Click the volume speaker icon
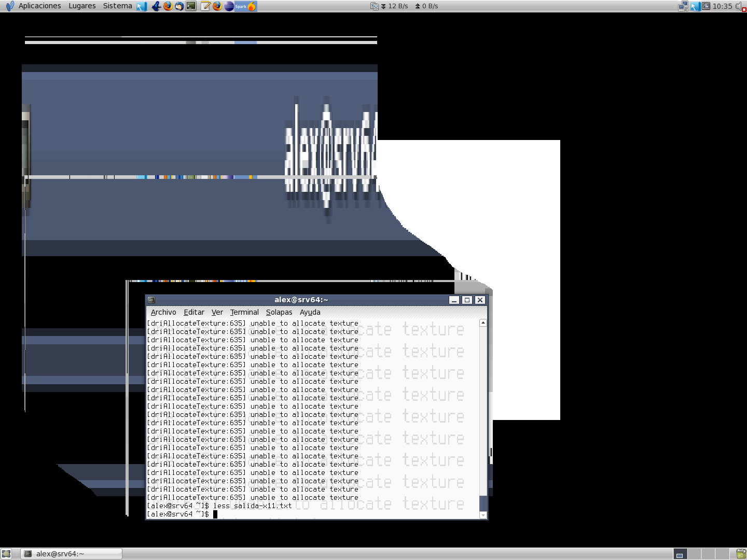 click(738, 6)
